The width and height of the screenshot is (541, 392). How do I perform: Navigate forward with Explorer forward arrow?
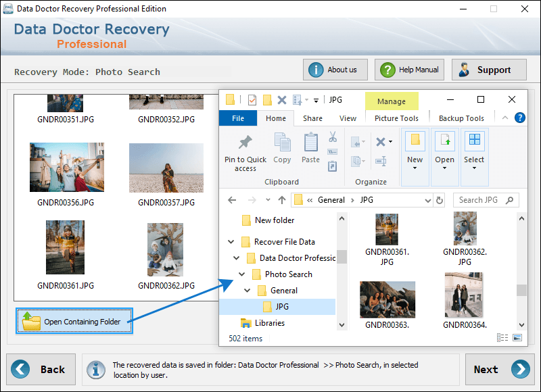click(x=252, y=200)
